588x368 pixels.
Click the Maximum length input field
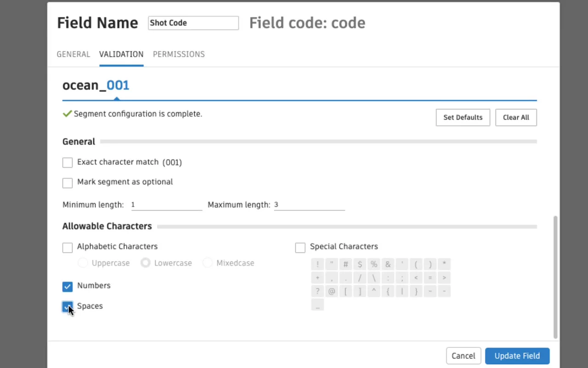point(309,205)
